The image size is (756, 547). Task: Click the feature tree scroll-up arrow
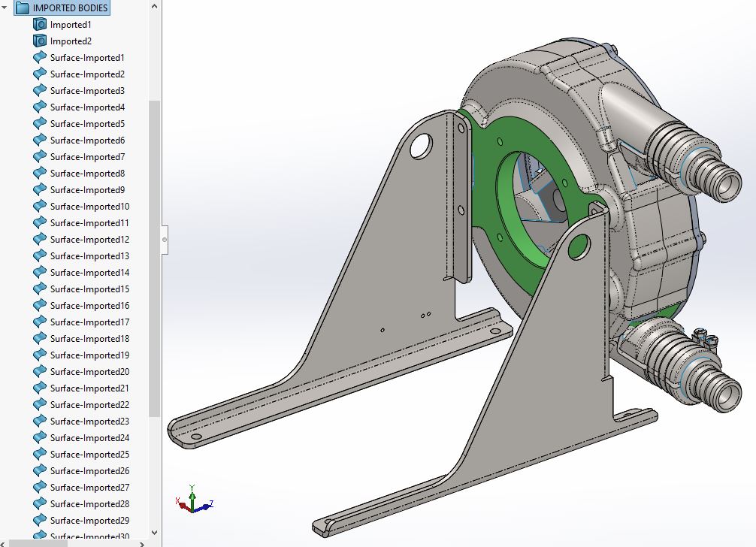pyautogui.click(x=154, y=6)
